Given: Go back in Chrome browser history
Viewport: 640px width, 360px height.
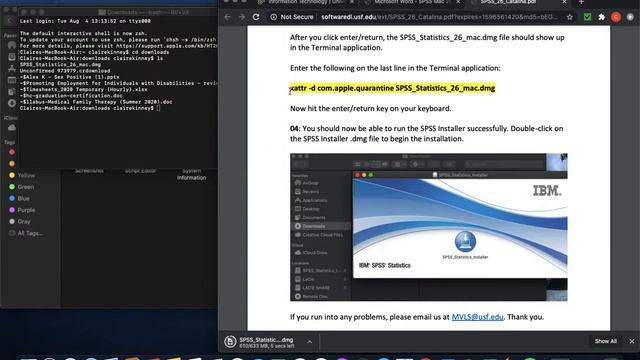Looking at the screenshot, I should [x=228, y=17].
